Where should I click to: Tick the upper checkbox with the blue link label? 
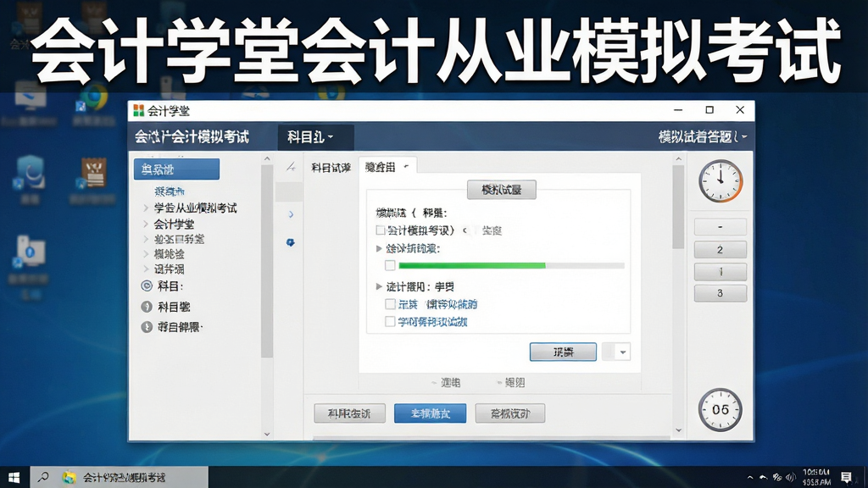[x=390, y=304]
